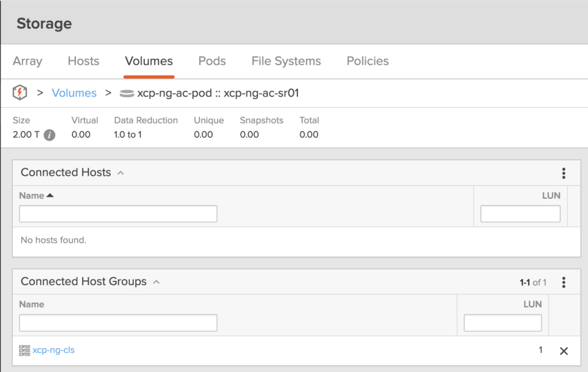This screenshot has height=372, width=588.
Task: Click the volume disk icon in breadcrumb
Action: (x=126, y=93)
